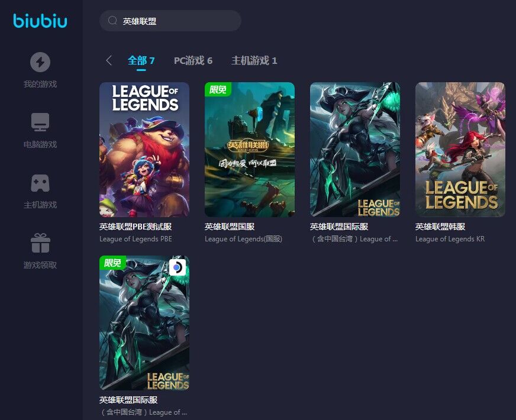Switch to the 全部 7 tab

click(141, 60)
